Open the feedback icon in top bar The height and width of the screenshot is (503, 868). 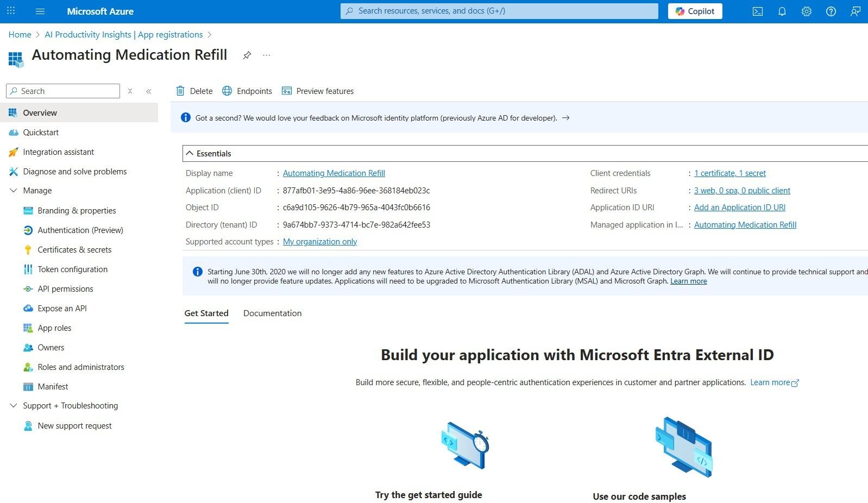856,11
